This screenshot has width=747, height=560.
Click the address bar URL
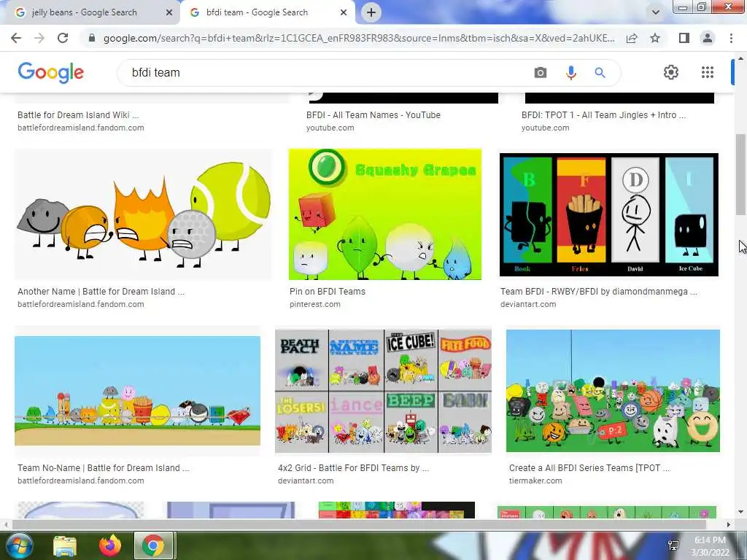click(359, 38)
